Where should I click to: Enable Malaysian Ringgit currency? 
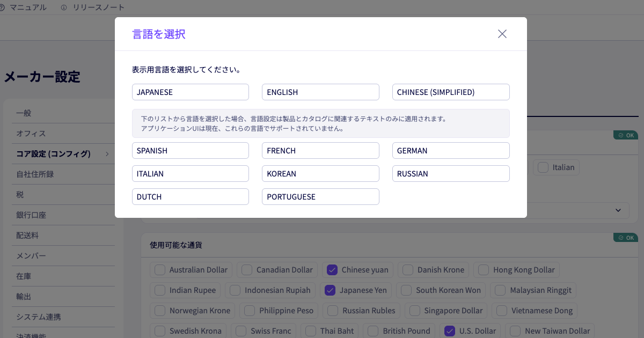(500, 290)
